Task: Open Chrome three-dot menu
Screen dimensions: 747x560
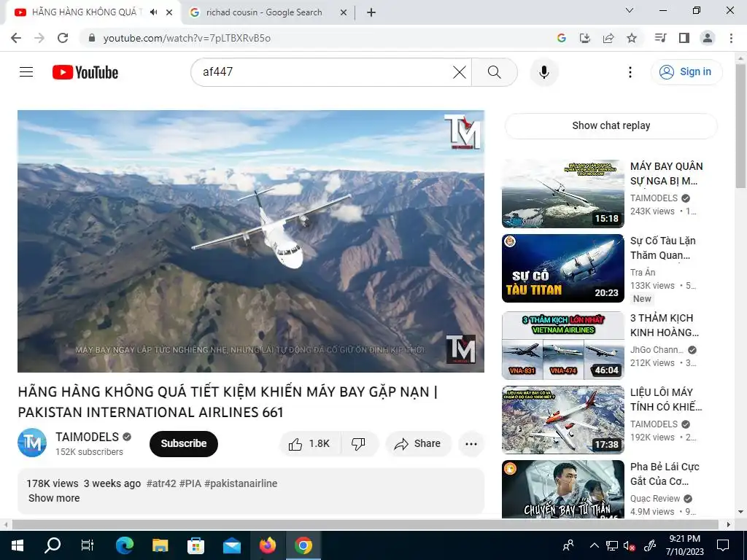Action: pos(731,38)
